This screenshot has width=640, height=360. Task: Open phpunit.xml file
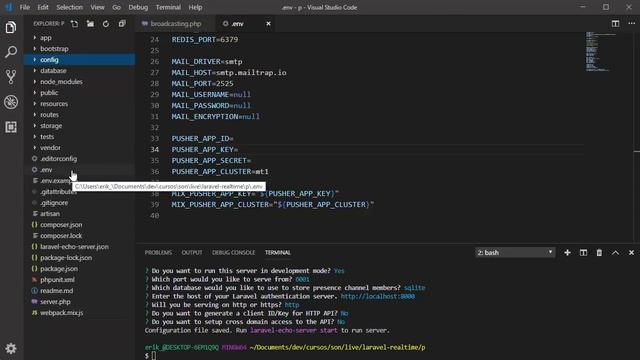[80, 280]
